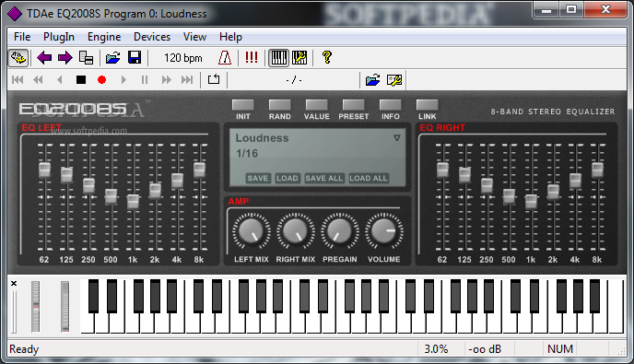The image size is (634, 364).
Task: Click the 120 bpm tempo field
Action: pos(182,58)
